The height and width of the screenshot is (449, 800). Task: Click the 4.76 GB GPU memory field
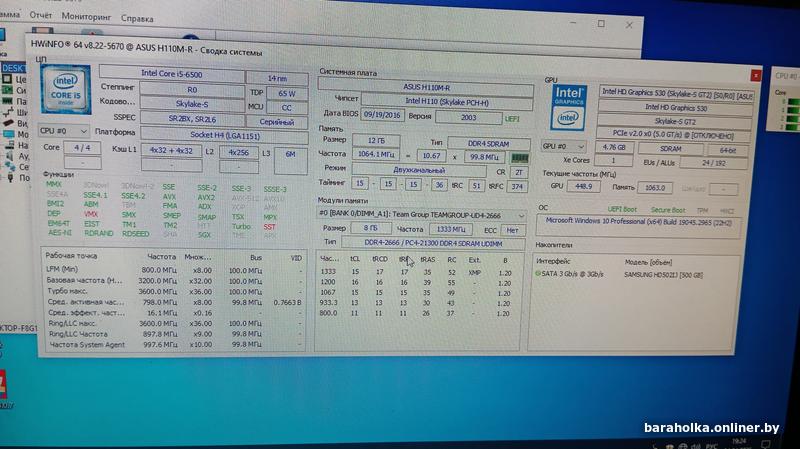(x=614, y=147)
